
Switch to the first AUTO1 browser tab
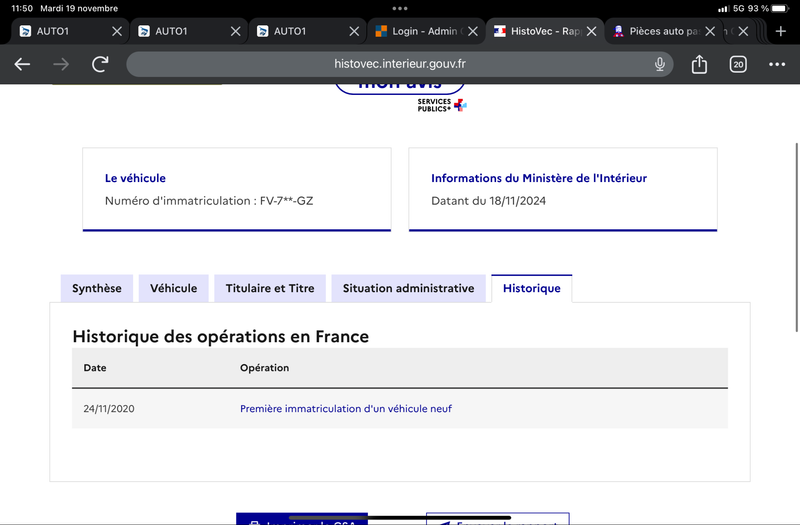[x=62, y=31]
